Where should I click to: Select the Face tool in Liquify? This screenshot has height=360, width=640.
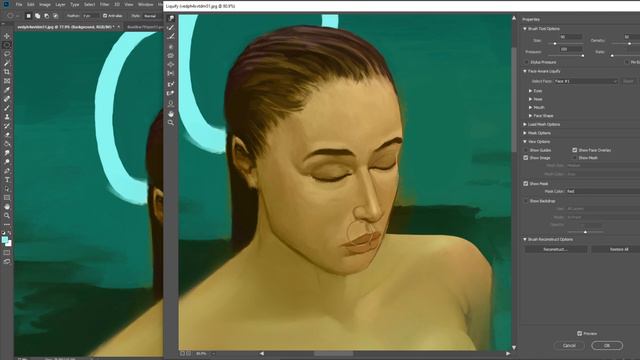tap(171, 104)
